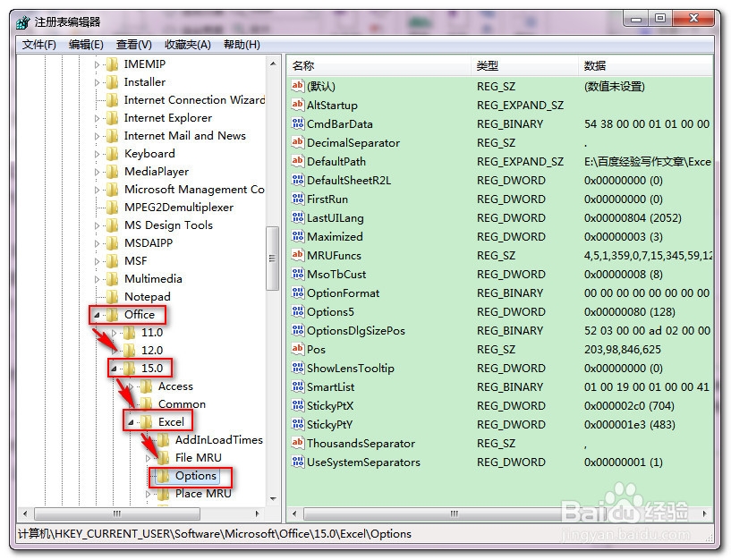
Task: Open the 帮助(H) menu
Action: pos(242,45)
